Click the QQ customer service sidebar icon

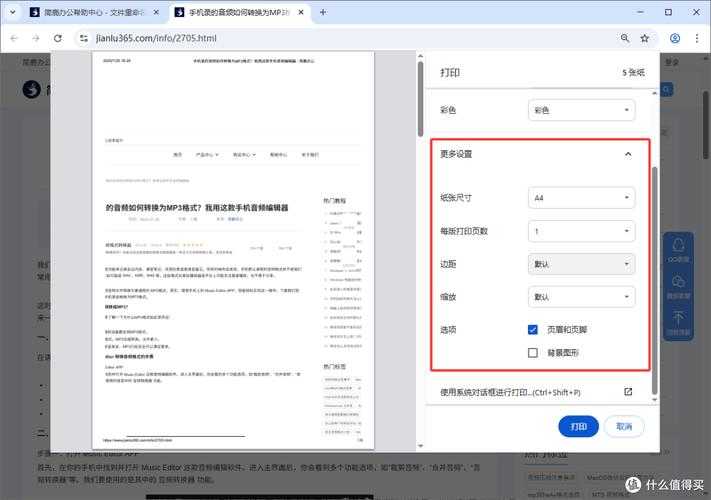pyautogui.click(x=678, y=250)
